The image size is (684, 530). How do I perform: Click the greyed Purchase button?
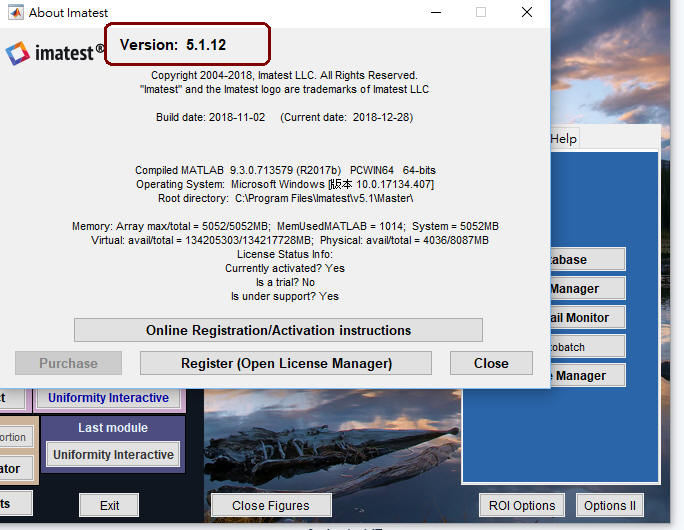pyautogui.click(x=68, y=363)
